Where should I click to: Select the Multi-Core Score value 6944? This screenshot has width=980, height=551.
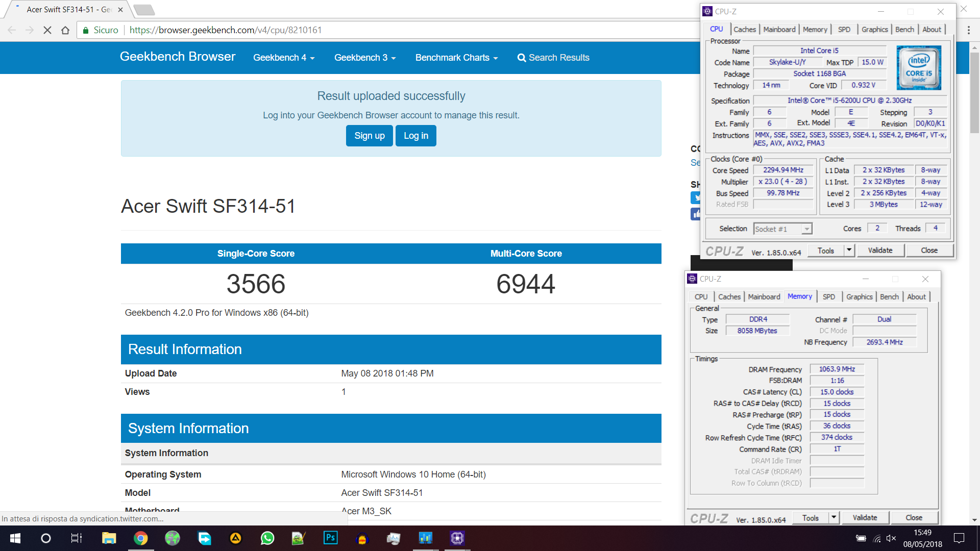click(526, 284)
